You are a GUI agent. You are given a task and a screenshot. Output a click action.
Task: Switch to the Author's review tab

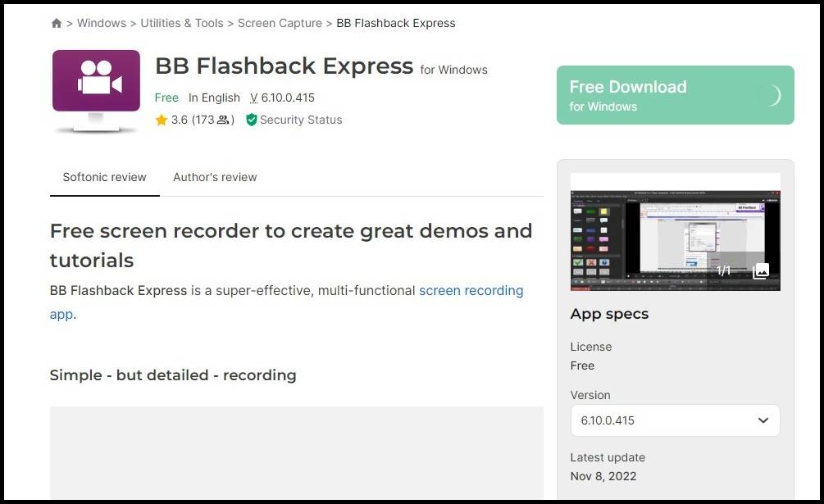[x=215, y=177]
